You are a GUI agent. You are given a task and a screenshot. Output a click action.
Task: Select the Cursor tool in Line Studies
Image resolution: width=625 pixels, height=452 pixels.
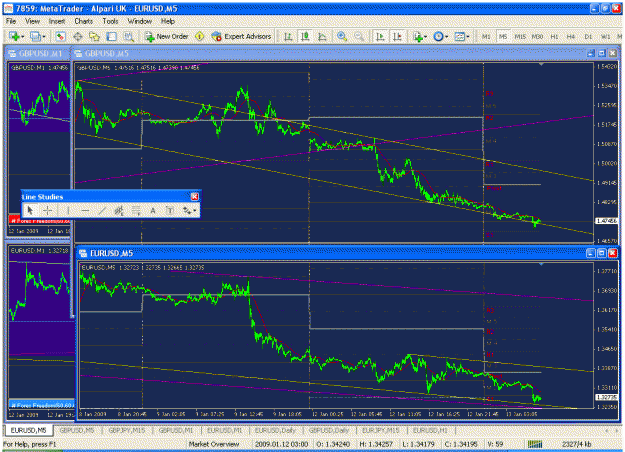pyautogui.click(x=30, y=210)
